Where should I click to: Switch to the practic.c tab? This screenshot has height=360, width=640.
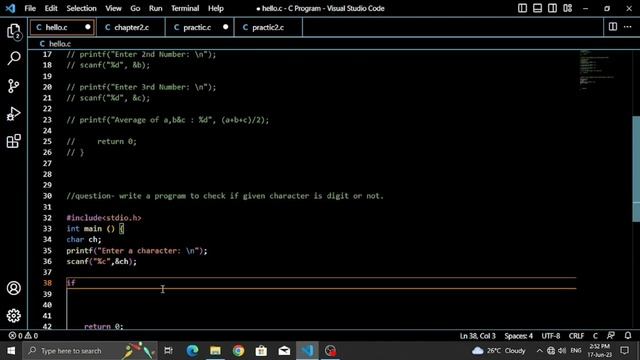[200, 27]
